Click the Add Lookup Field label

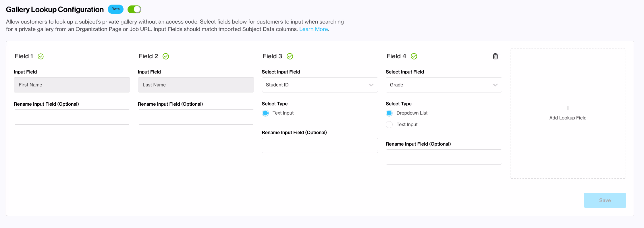coord(568,118)
